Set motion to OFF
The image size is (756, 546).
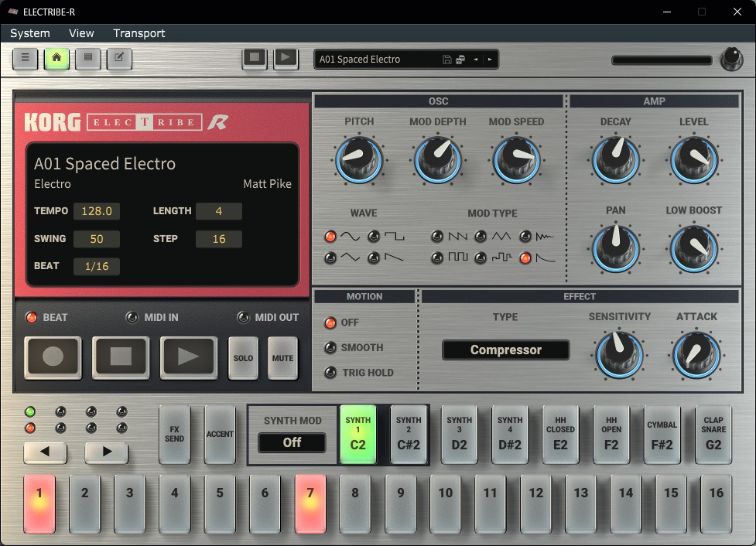coord(330,322)
